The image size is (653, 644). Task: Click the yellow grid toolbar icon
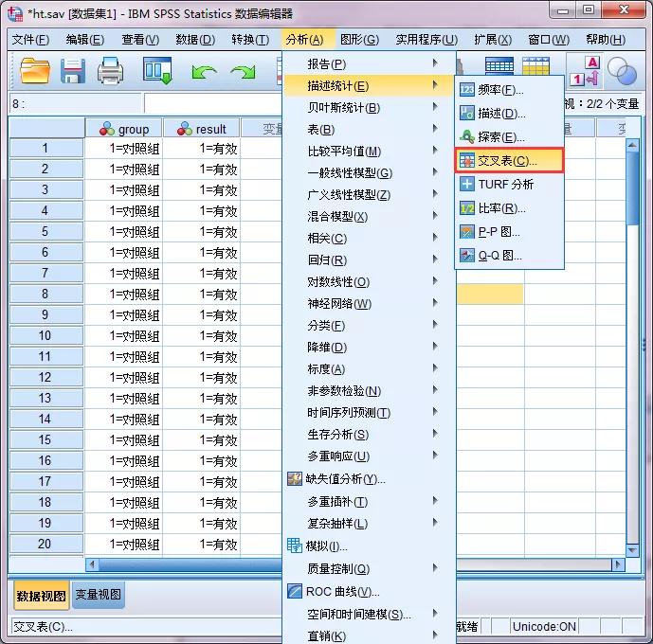(x=536, y=65)
